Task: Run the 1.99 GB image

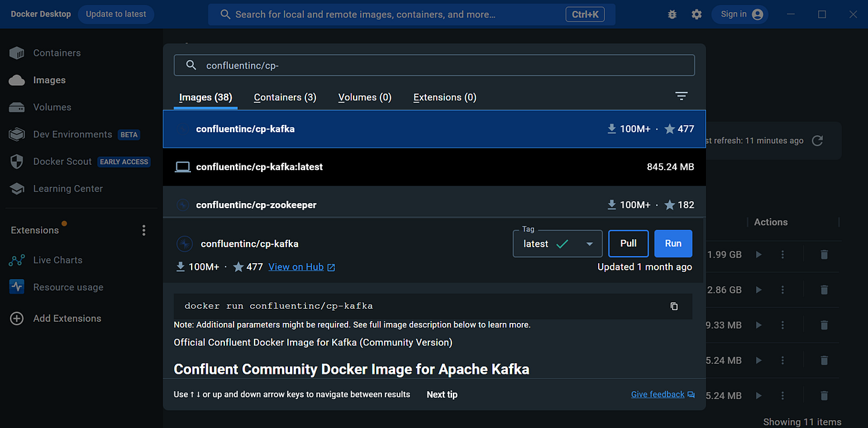Action: coord(759,254)
